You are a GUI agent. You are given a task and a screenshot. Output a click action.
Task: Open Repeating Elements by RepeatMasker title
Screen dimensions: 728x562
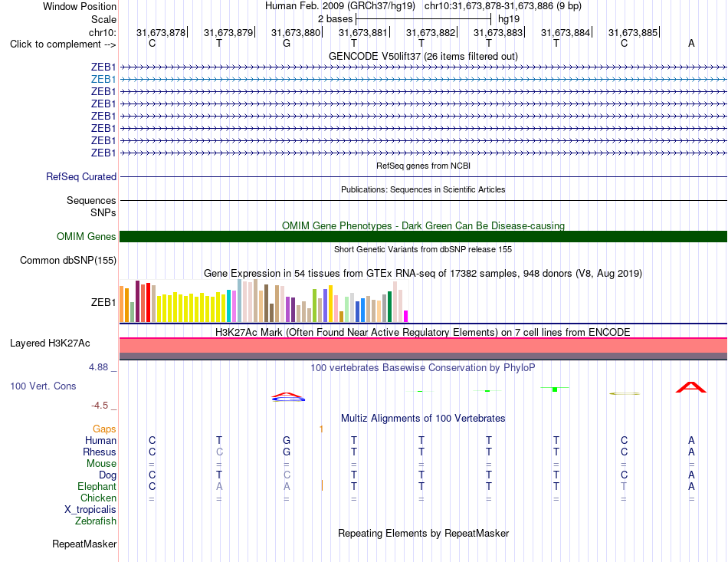pyautogui.click(x=423, y=533)
